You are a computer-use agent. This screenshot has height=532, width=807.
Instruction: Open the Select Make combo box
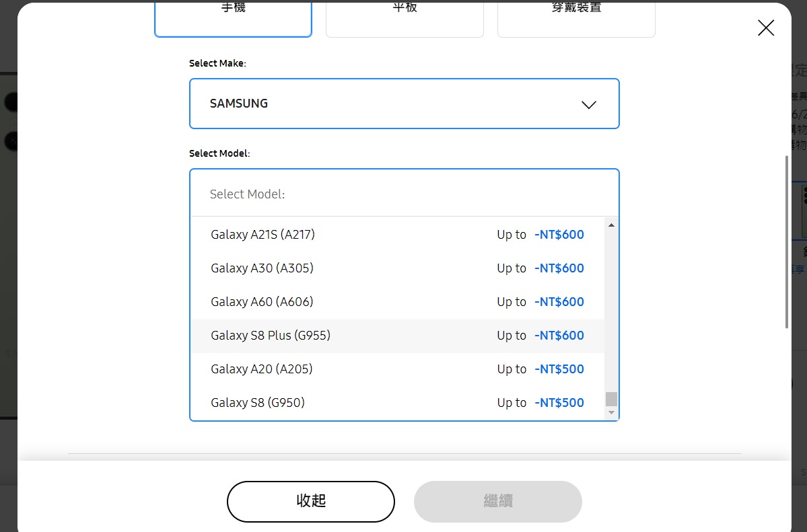(x=404, y=104)
